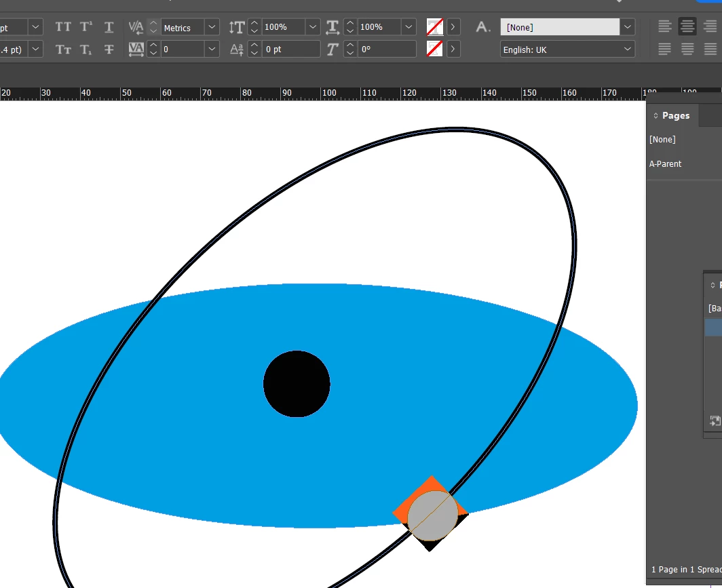Click the Kerning icon
The width and height of the screenshot is (722, 588).
[x=136, y=27]
